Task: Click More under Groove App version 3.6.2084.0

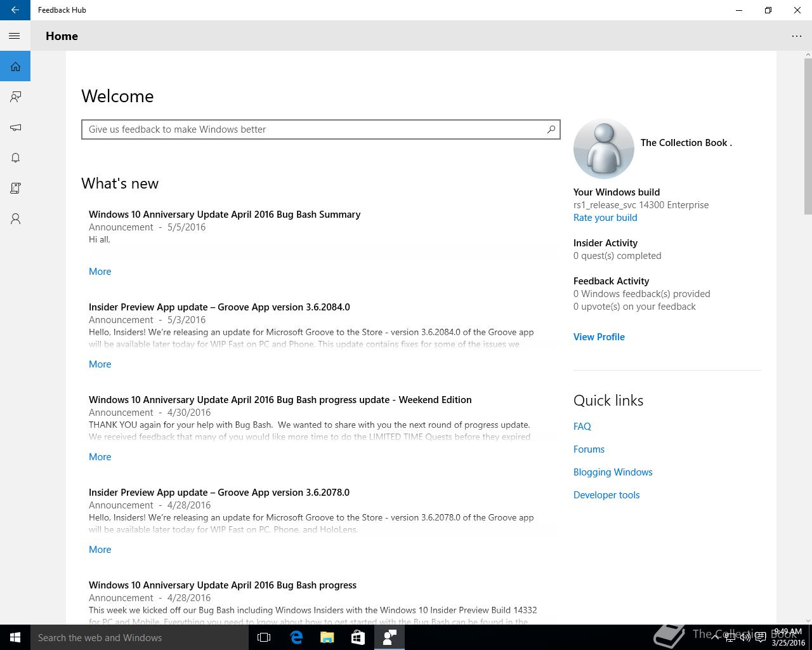Action: tap(100, 364)
